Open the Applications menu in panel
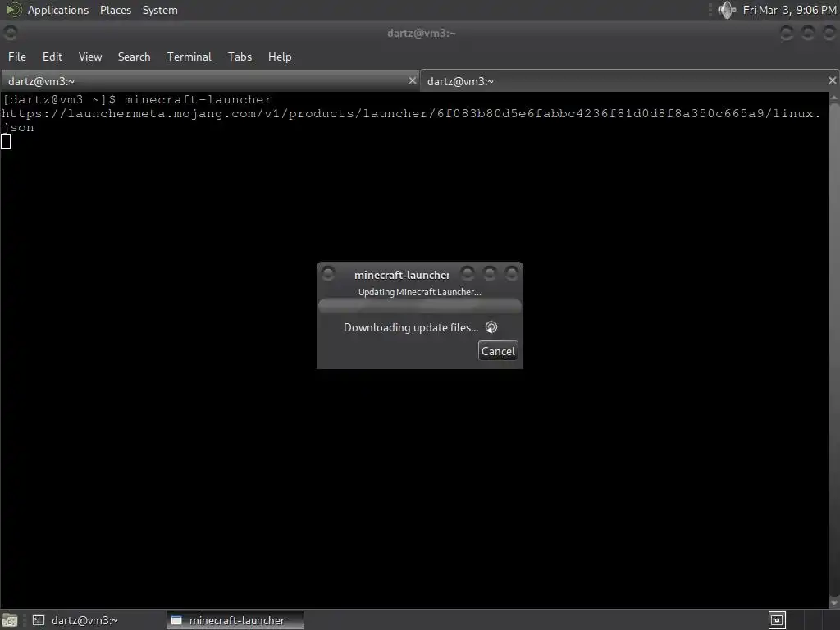This screenshot has width=840, height=630. pyautogui.click(x=58, y=10)
